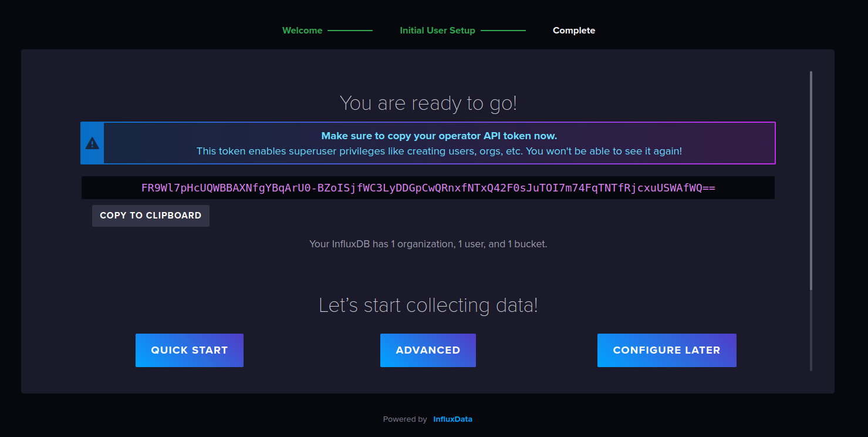Select the Configure Later button
The image size is (868, 437).
666,351
